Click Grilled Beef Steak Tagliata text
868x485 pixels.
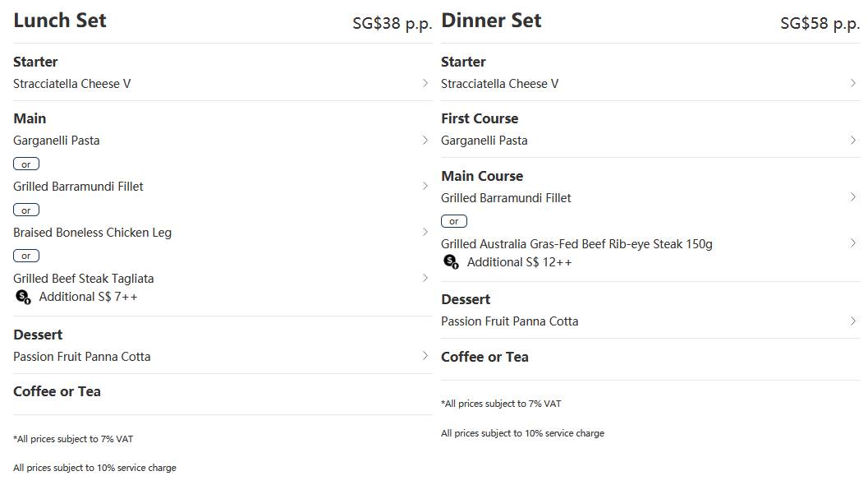point(83,279)
